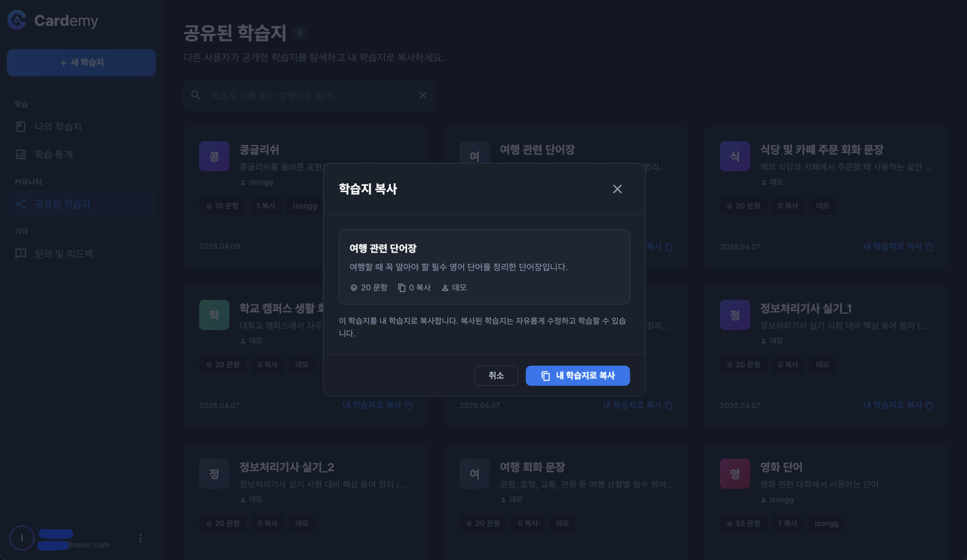Click inside the 학습지 search input field
This screenshot has width=967, height=560.
[303, 95]
